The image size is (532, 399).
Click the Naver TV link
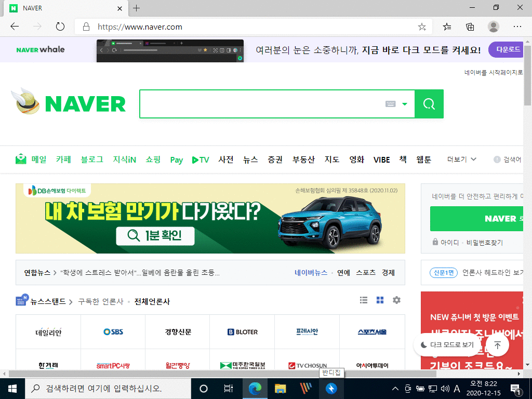pos(201,159)
